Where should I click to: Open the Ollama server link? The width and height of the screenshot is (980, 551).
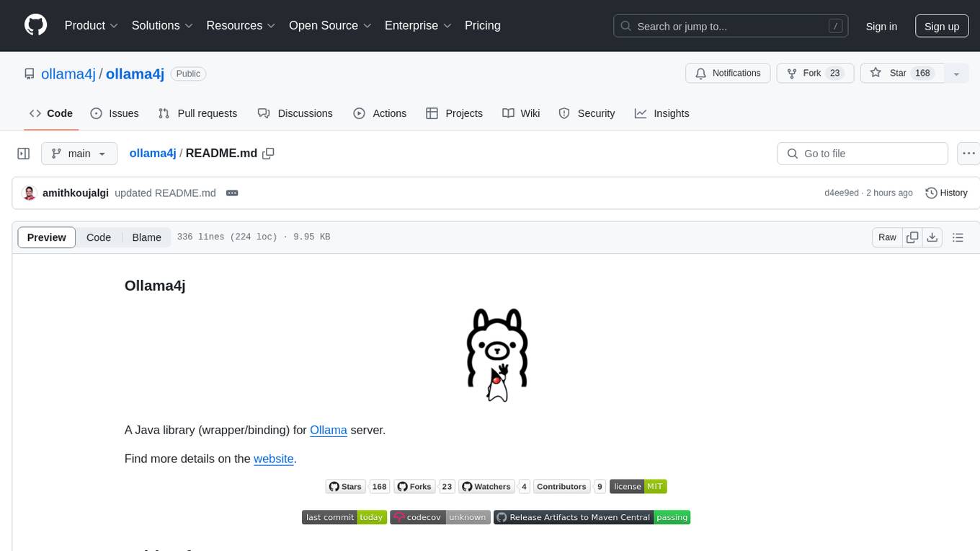click(329, 430)
